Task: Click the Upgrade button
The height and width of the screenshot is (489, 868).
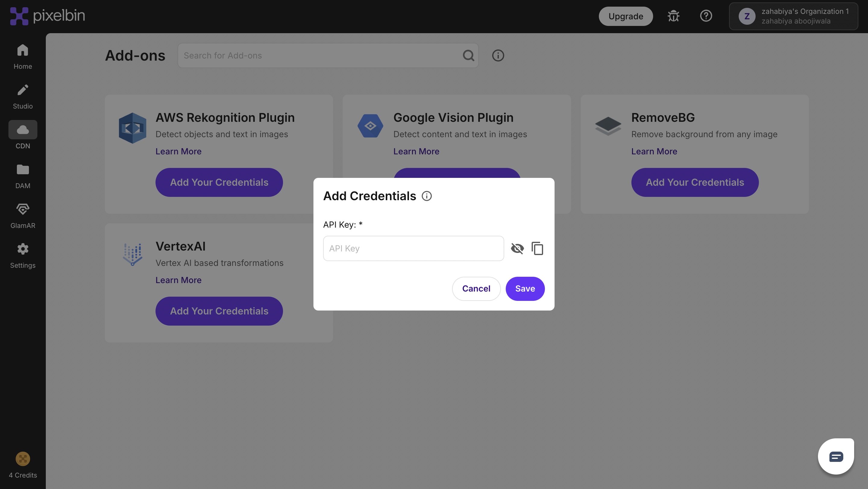Action: [625, 16]
